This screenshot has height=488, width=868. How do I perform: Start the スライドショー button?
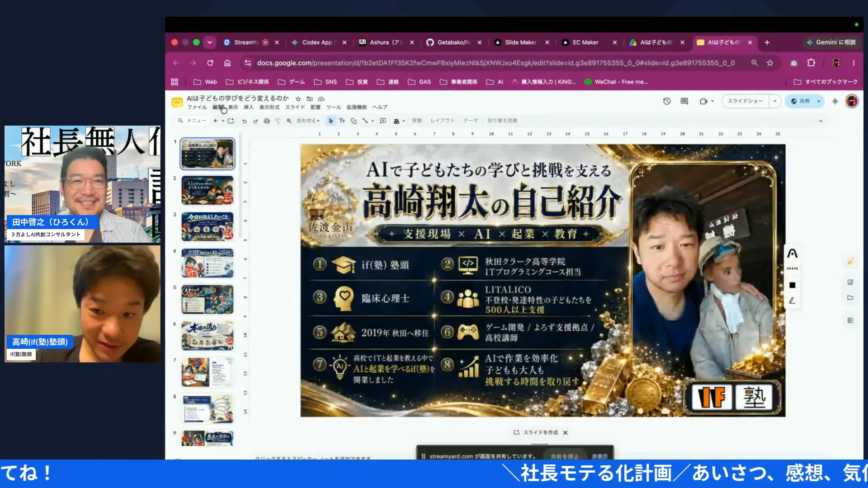click(746, 101)
